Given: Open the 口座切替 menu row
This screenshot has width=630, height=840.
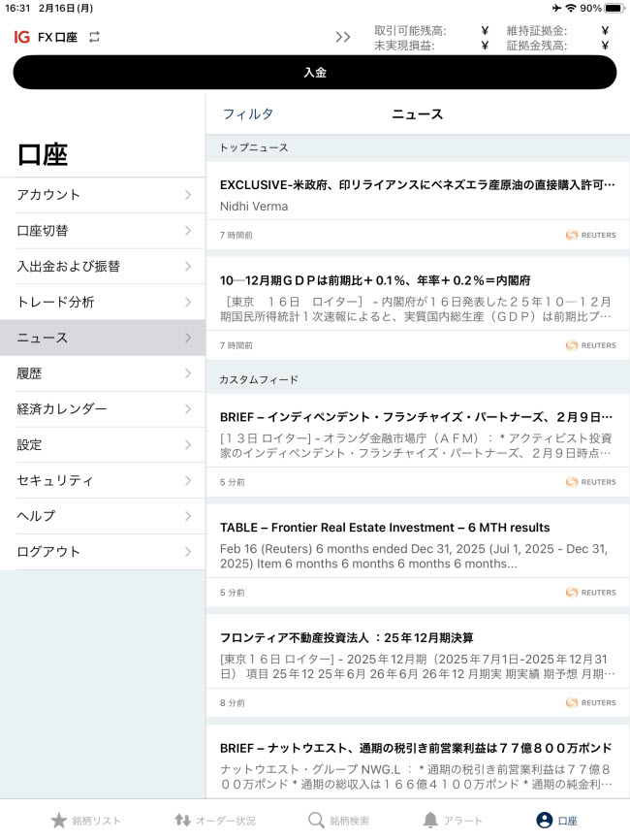Looking at the screenshot, I should [x=103, y=231].
